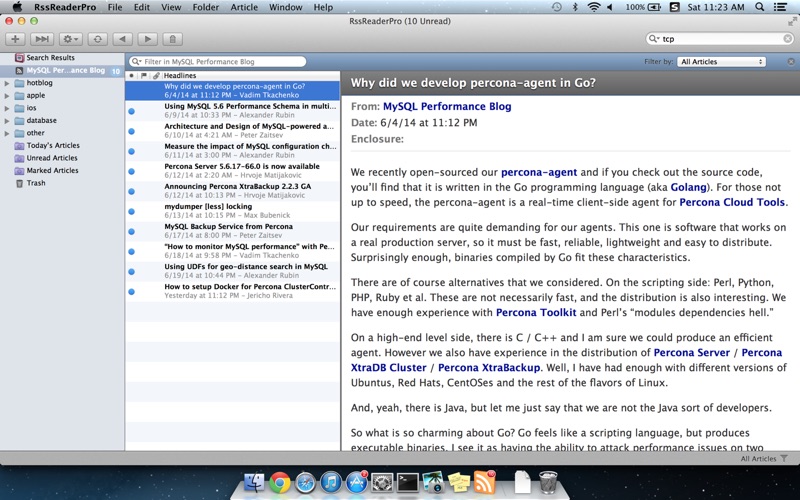Screen dimensions: 800x500
Task: Follow the Percona Cloud Tools link
Action: pyautogui.click(x=732, y=202)
